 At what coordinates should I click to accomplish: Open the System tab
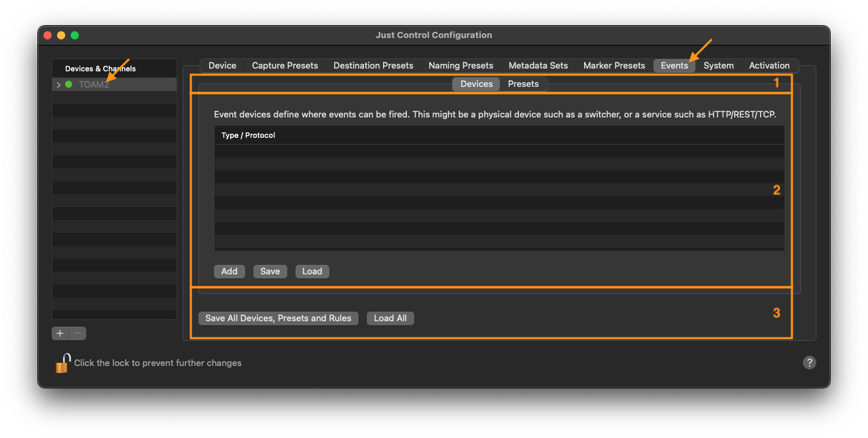(719, 66)
